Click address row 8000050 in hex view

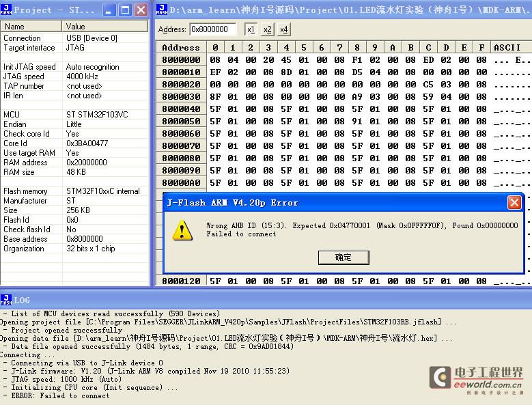point(181,121)
